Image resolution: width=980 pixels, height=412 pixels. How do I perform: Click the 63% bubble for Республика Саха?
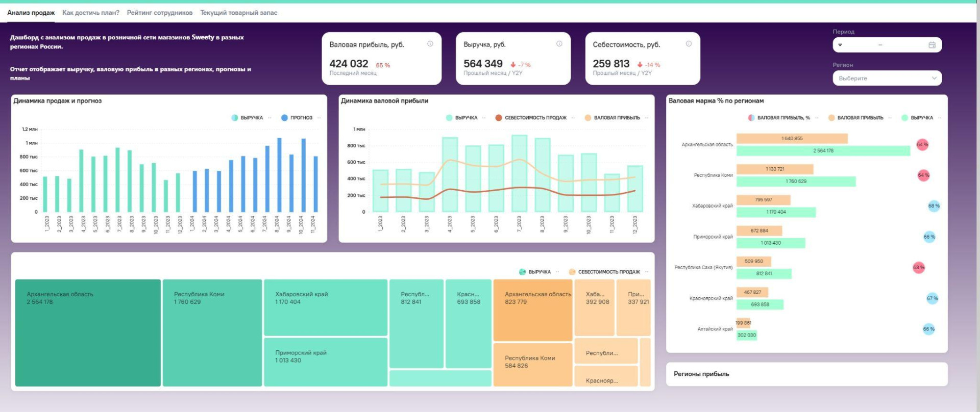918,267
